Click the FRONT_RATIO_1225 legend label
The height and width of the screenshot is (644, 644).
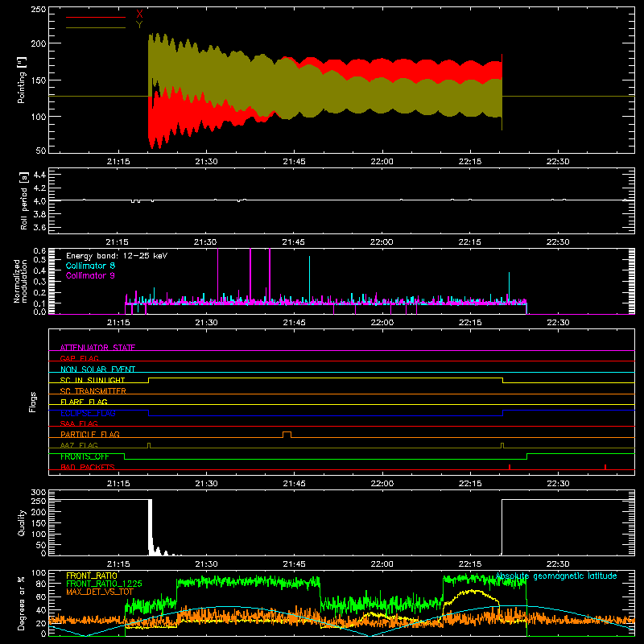point(104,584)
